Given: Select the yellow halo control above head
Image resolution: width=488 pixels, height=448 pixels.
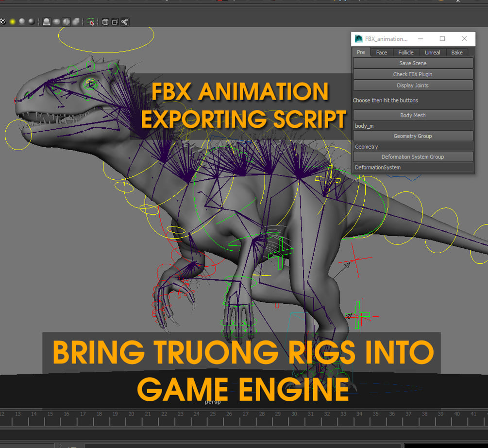Looking at the screenshot, I should 106,39.
